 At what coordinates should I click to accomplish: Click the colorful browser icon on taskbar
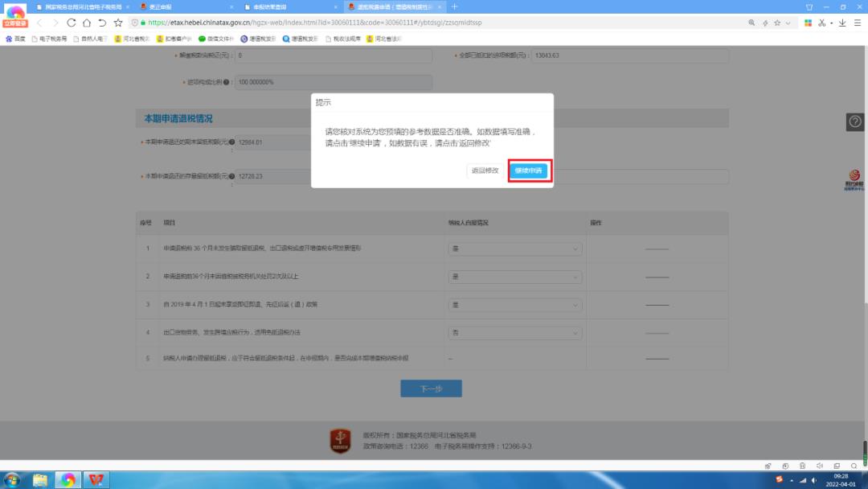point(68,479)
